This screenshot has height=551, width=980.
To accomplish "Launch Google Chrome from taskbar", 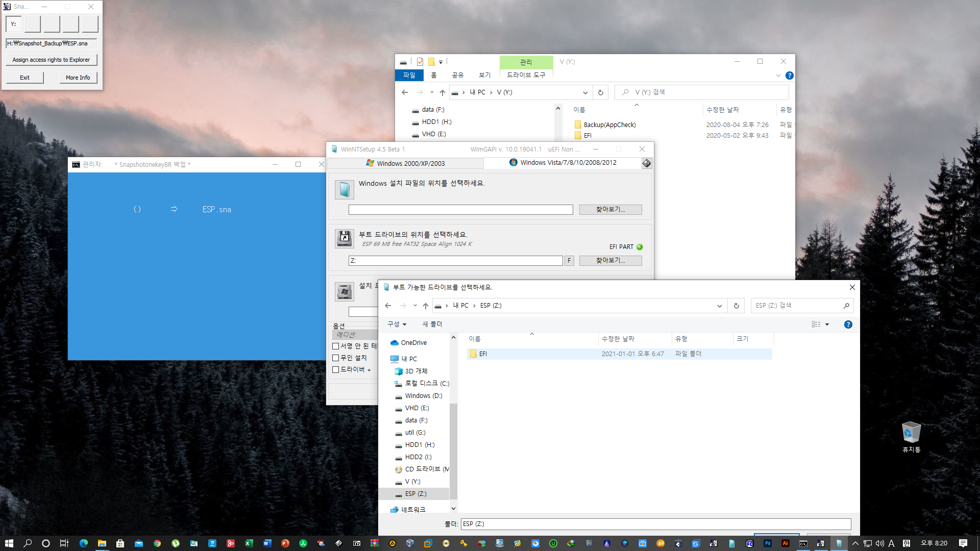I will click(157, 543).
